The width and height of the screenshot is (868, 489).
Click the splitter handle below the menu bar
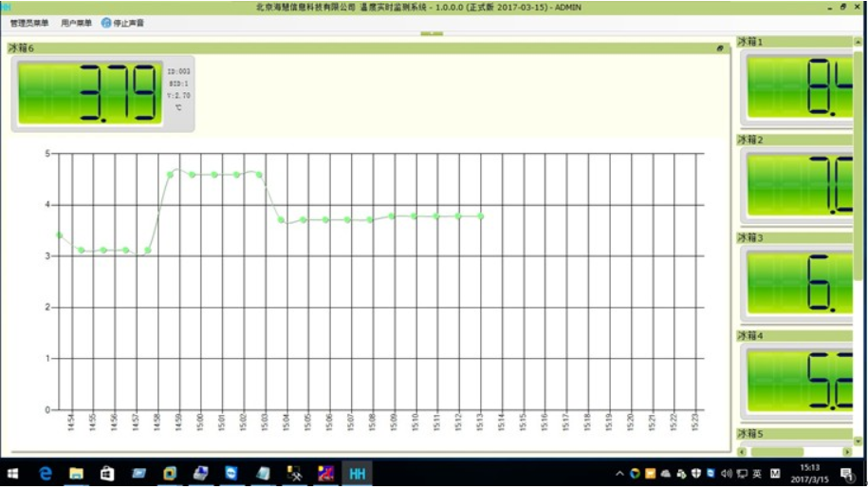click(x=432, y=33)
